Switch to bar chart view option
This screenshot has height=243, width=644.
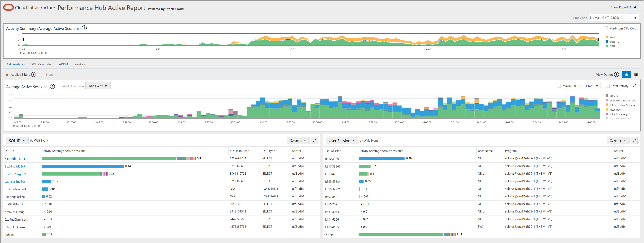click(626, 75)
